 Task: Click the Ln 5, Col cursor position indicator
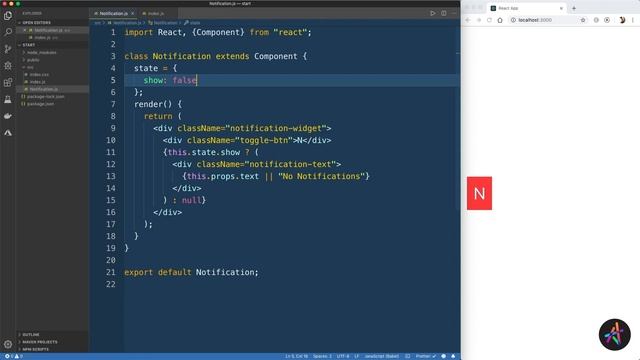click(x=296, y=356)
